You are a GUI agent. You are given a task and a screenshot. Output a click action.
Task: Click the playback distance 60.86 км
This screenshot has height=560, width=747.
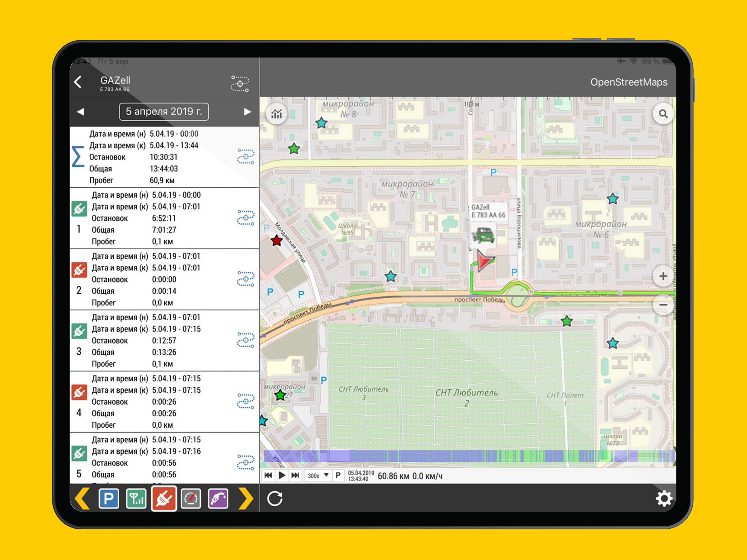(x=393, y=476)
